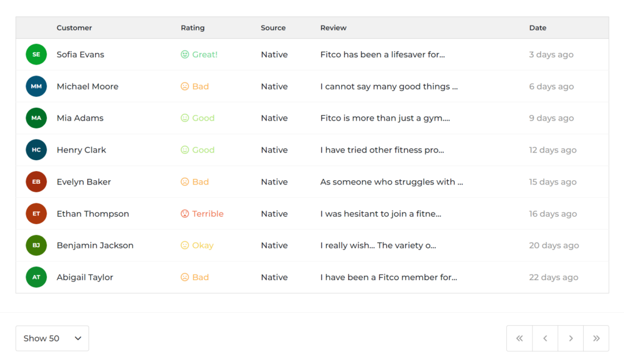Select the Great! smiley rating icon
624x364 pixels.
pos(185,54)
